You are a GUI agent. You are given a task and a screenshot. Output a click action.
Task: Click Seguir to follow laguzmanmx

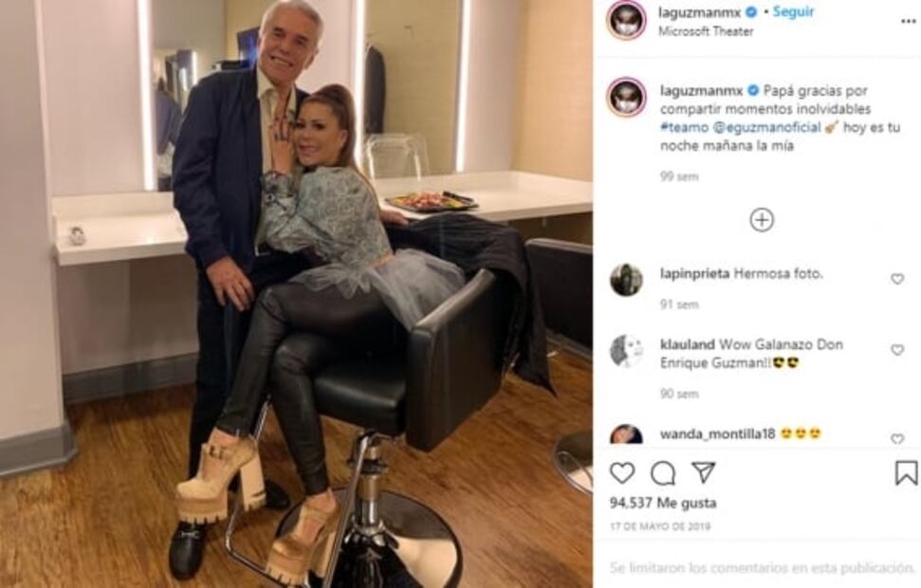click(x=793, y=12)
